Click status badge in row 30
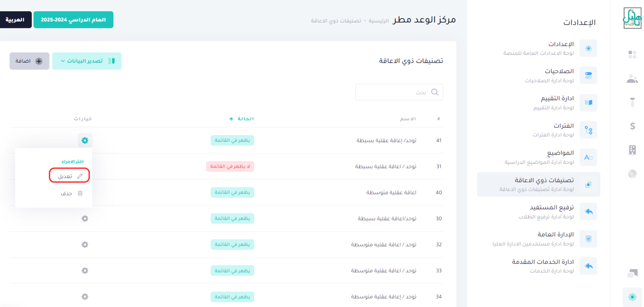The width and height of the screenshot is (644, 307). 232,218
